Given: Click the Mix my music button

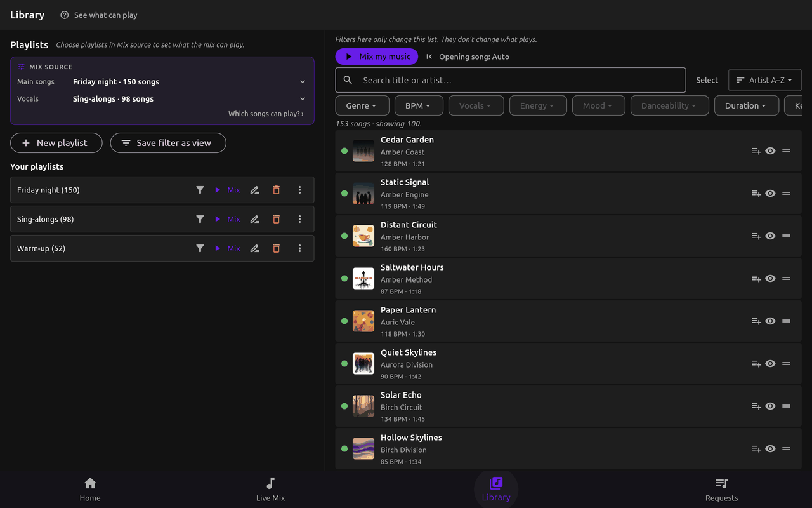Looking at the screenshot, I should (377, 57).
